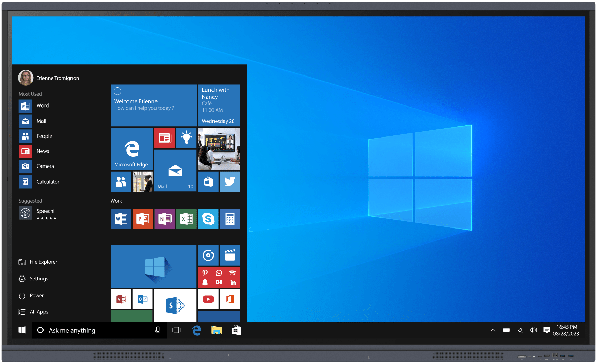Open the People tile with two figures
597x364 pixels.
point(121,182)
